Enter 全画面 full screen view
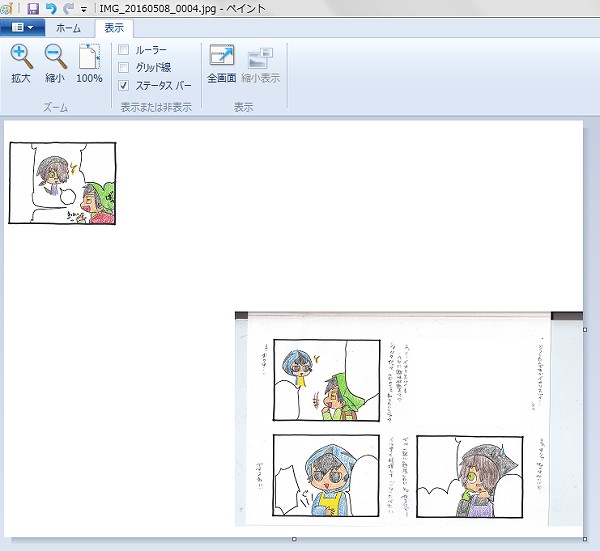 221,64
